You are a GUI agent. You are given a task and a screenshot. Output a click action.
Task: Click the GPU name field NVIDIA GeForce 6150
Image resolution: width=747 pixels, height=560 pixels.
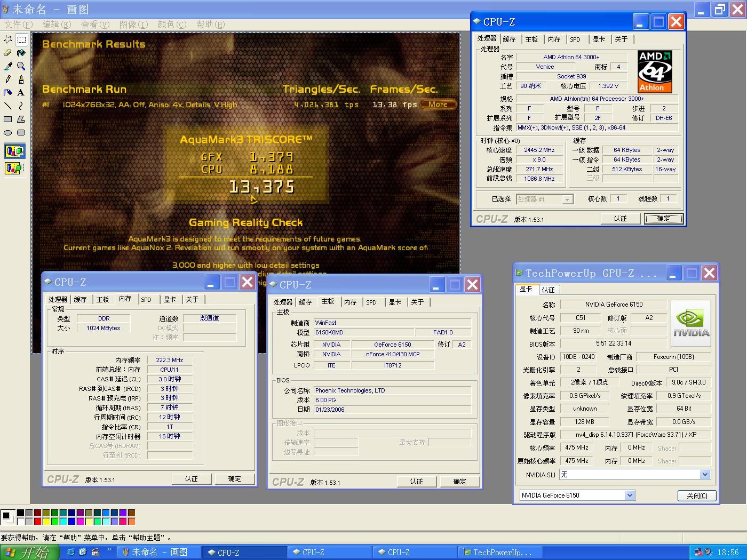614,305
